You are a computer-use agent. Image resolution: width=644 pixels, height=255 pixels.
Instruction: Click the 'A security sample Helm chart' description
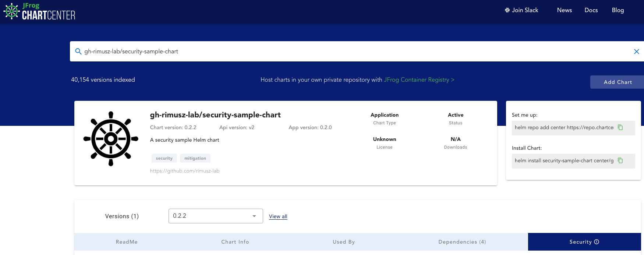[184, 140]
